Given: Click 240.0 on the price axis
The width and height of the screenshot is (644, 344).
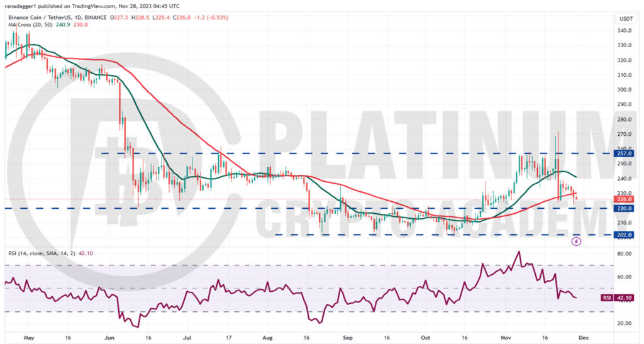Looking at the screenshot, I should [x=625, y=179].
